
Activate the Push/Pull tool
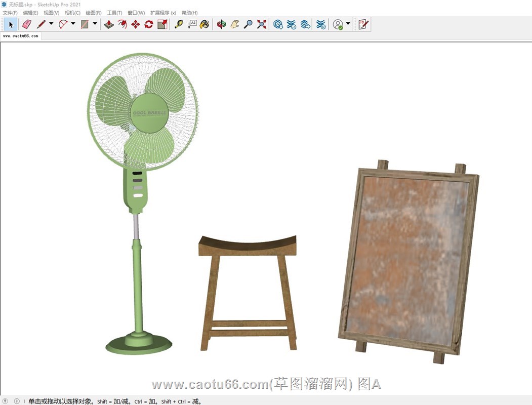(x=109, y=24)
